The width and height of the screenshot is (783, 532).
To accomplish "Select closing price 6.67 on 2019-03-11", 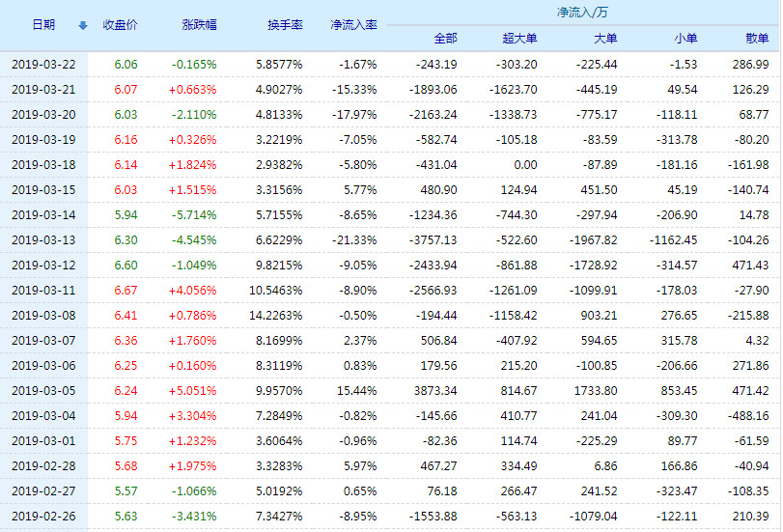I will [126, 290].
